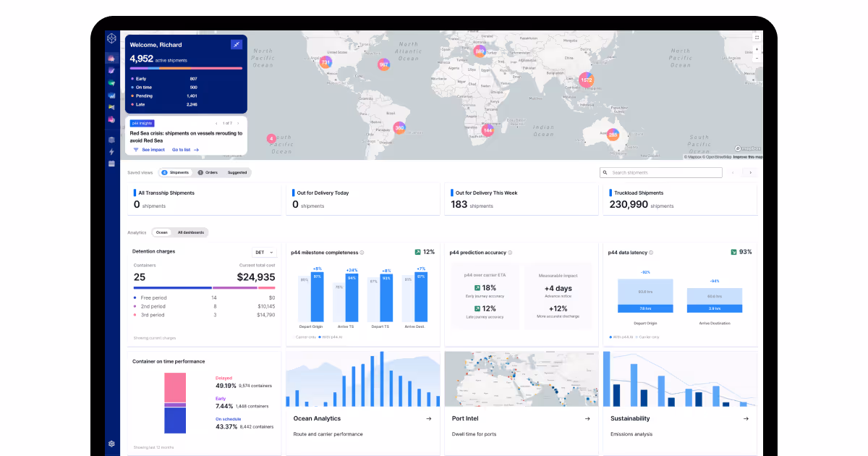The height and width of the screenshot is (456, 868).
Task: Select the Suggested saved views tab
Action: pos(237,172)
